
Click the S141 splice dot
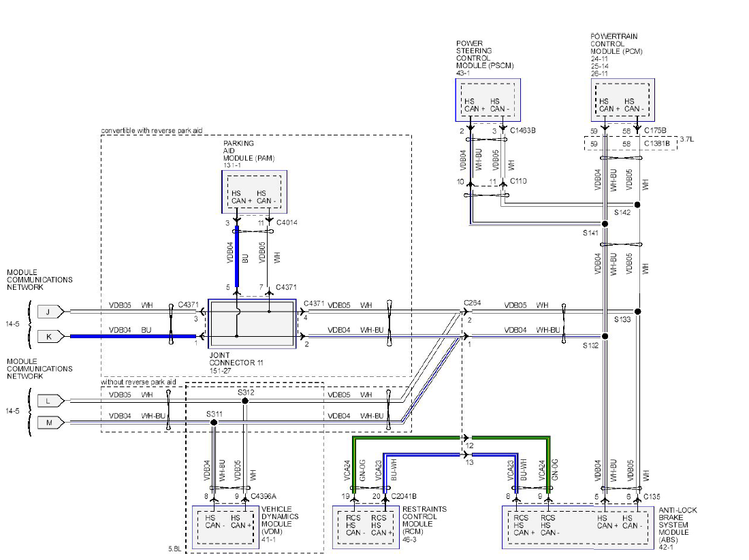(605, 224)
